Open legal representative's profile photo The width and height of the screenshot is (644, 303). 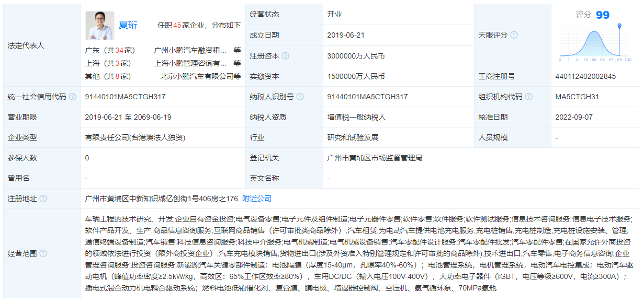pyautogui.click(x=100, y=26)
